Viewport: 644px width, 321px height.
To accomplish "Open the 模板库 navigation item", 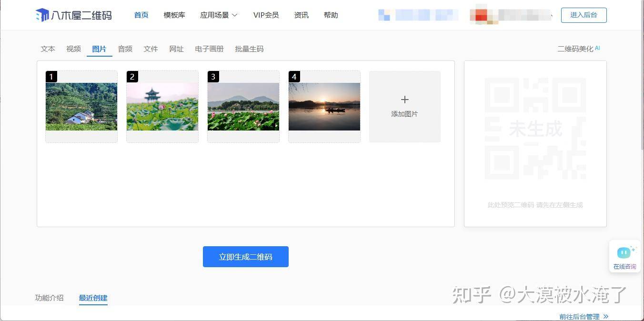I will point(174,15).
